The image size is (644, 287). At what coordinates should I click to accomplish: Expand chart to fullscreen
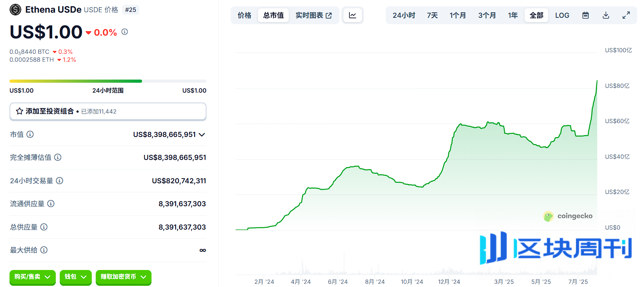point(626,15)
